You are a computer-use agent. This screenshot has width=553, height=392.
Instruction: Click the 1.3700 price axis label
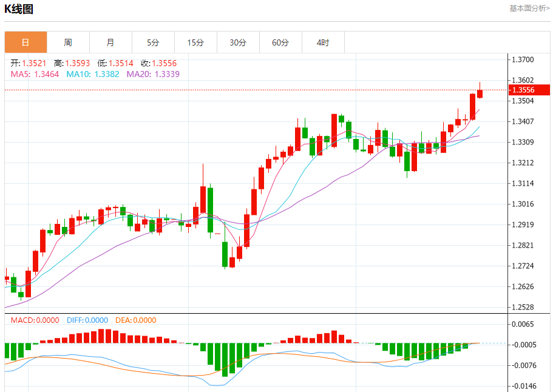click(523, 59)
